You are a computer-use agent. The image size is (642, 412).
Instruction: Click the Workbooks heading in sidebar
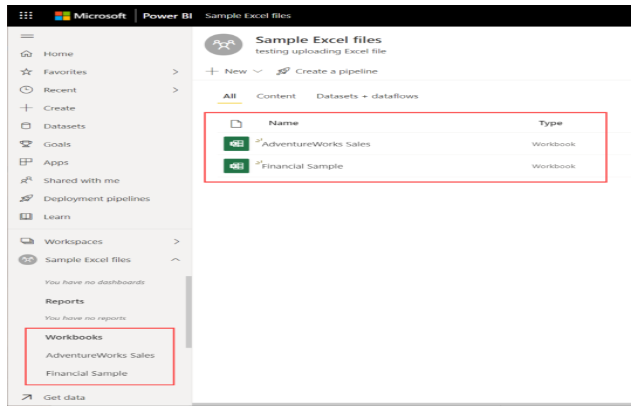pyautogui.click(x=74, y=337)
